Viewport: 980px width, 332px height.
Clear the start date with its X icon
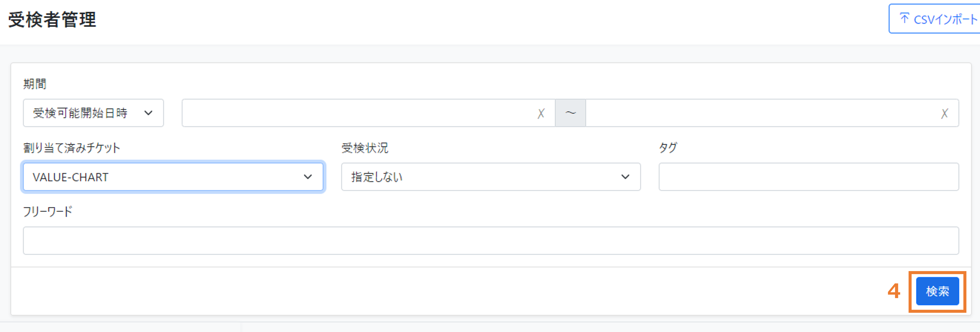tap(541, 113)
